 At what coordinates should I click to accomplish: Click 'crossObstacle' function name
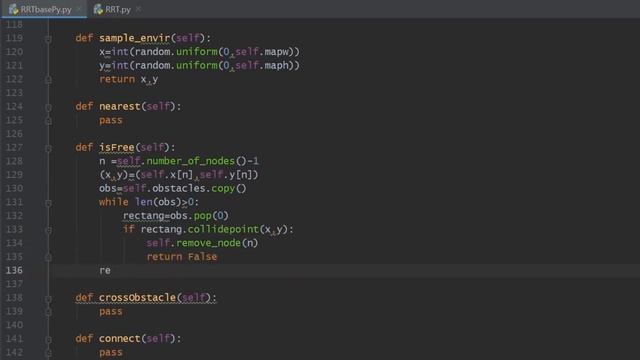click(x=137, y=298)
